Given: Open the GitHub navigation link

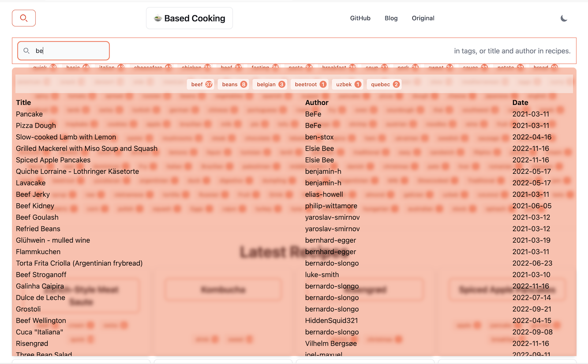Looking at the screenshot, I should [x=360, y=18].
